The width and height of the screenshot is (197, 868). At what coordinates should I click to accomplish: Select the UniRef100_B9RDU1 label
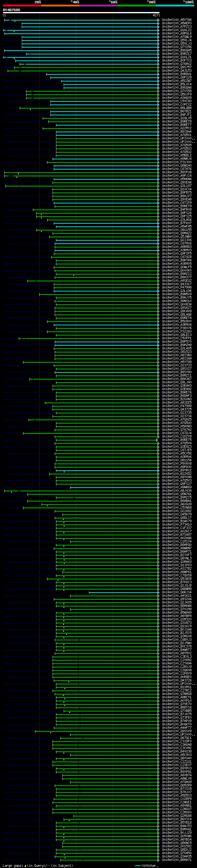pyautogui.click(x=177, y=74)
